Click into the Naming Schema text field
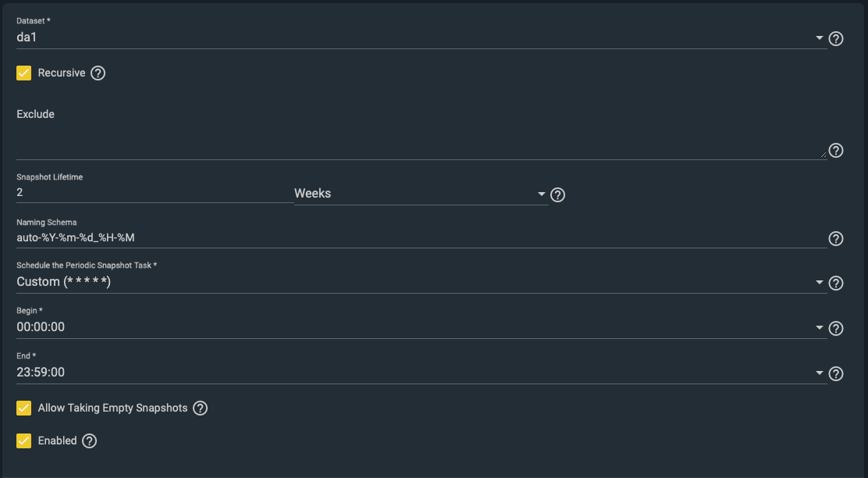This screenshot has height=478, width=868. click(x=420, y=237)
